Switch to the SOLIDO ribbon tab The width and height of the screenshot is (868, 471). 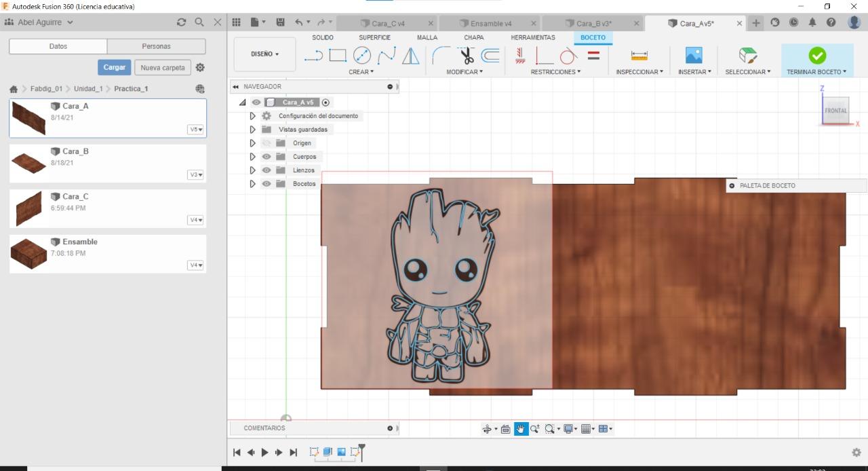323,37
